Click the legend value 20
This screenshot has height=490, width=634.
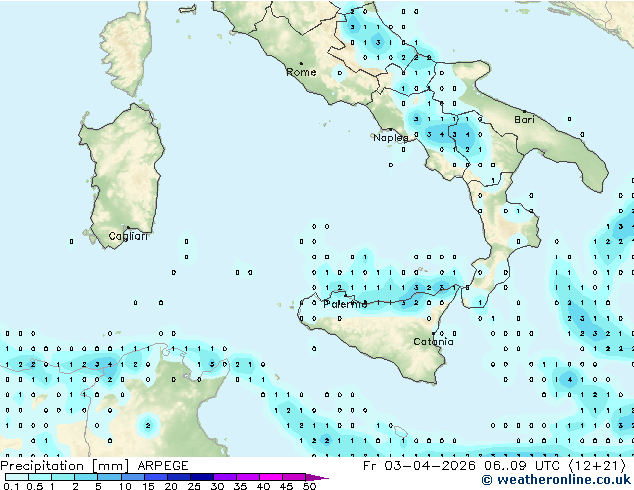171,486
